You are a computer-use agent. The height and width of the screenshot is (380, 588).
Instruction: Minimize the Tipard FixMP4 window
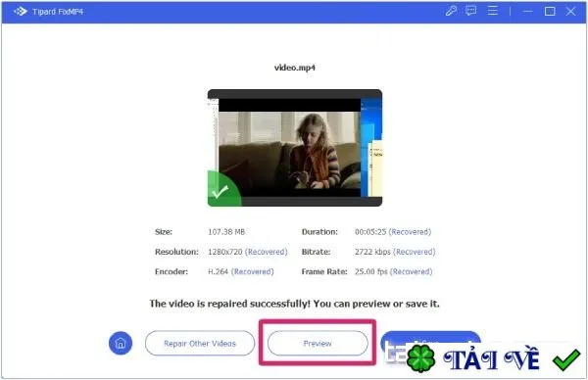pyautogui.click(x=528, y=11)
